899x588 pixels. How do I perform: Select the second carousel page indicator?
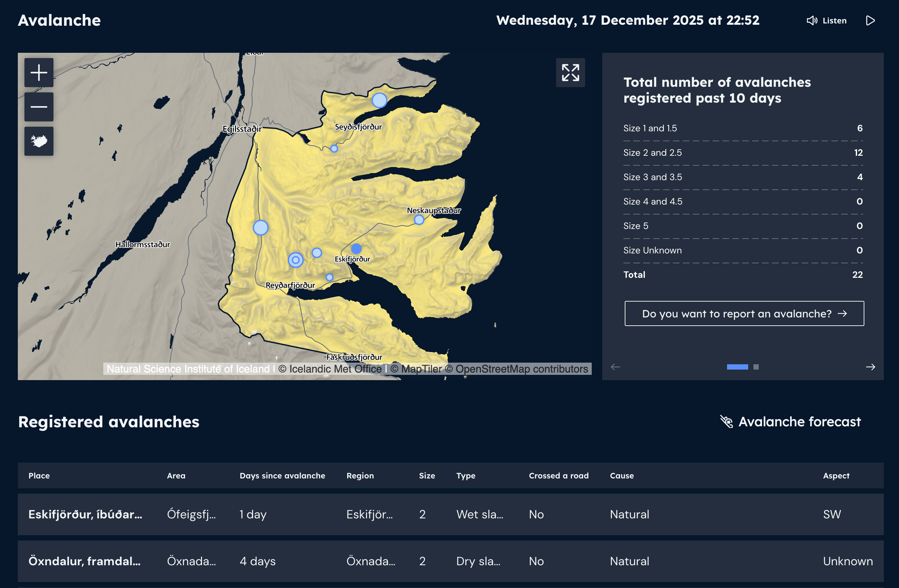click(x=756, y=367)
